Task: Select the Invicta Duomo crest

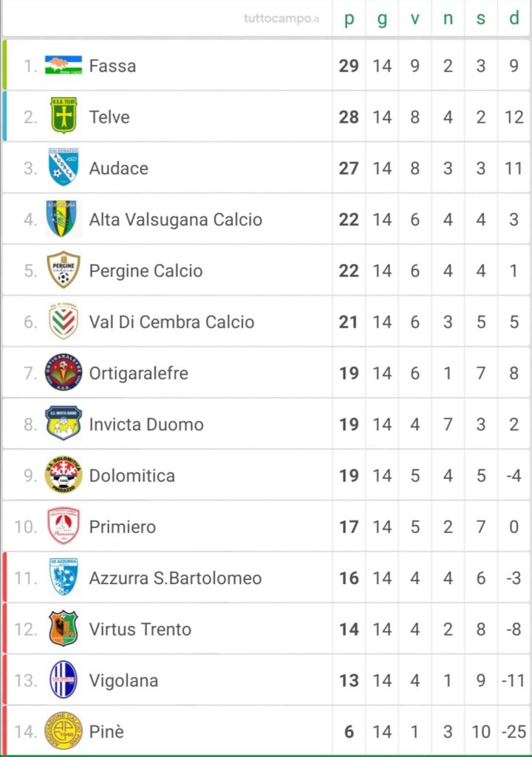Action: (x=64, y=424)
